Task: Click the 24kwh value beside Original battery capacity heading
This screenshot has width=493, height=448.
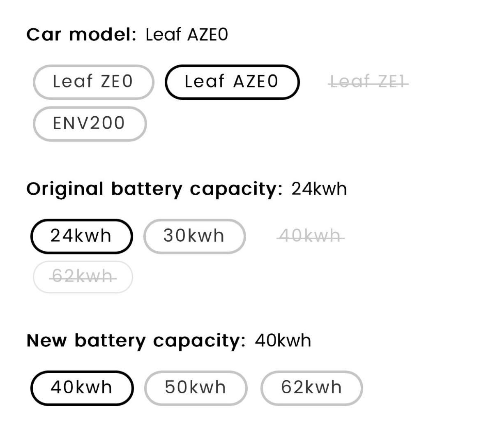Action: (319, 189)
